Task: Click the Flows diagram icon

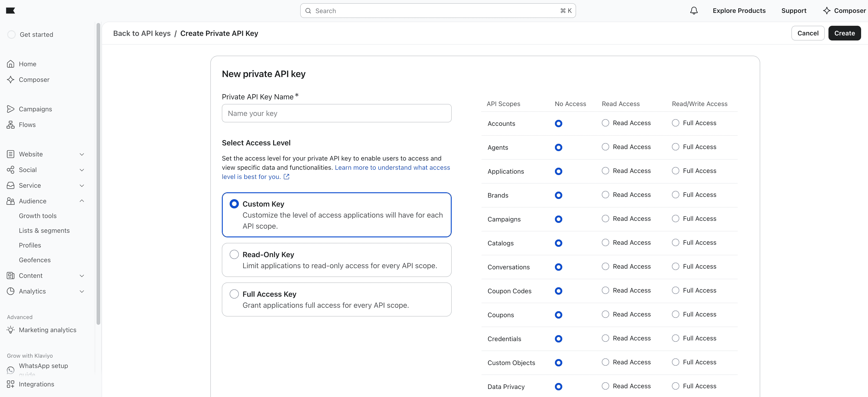Action: tap(11, 125)
